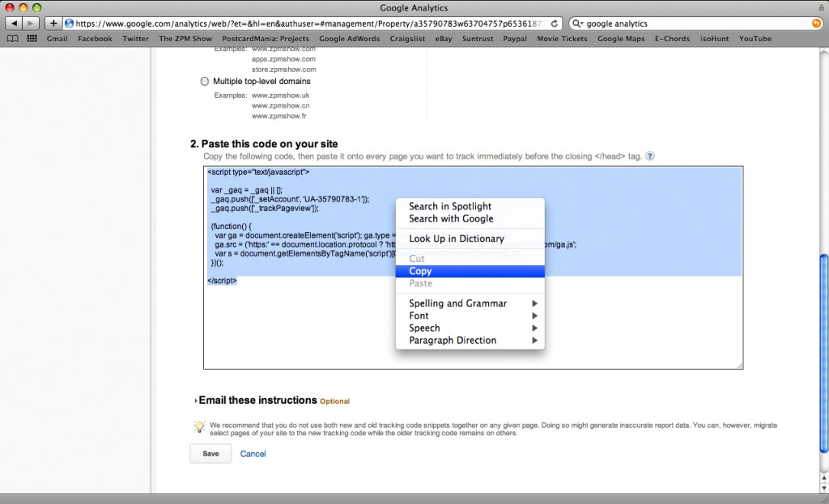Click the orange SnapBack icon in search field

tap(815, 23)
